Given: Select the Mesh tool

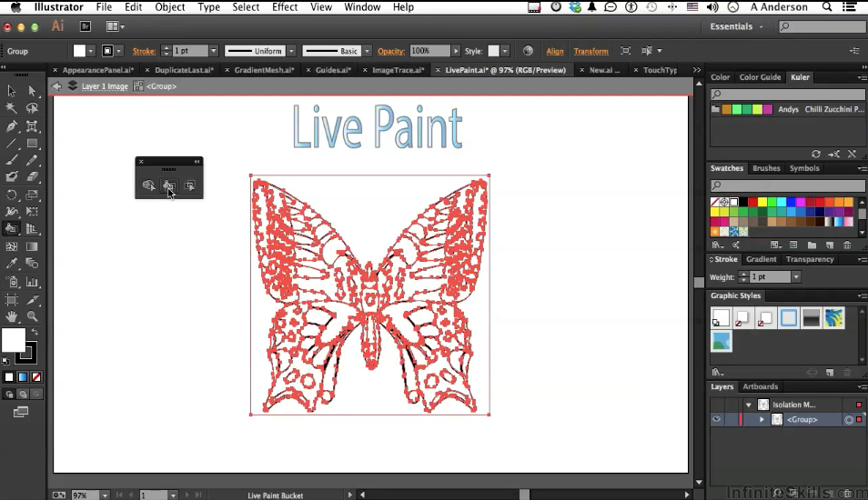Looking at the screenshot, I should 12,246.
